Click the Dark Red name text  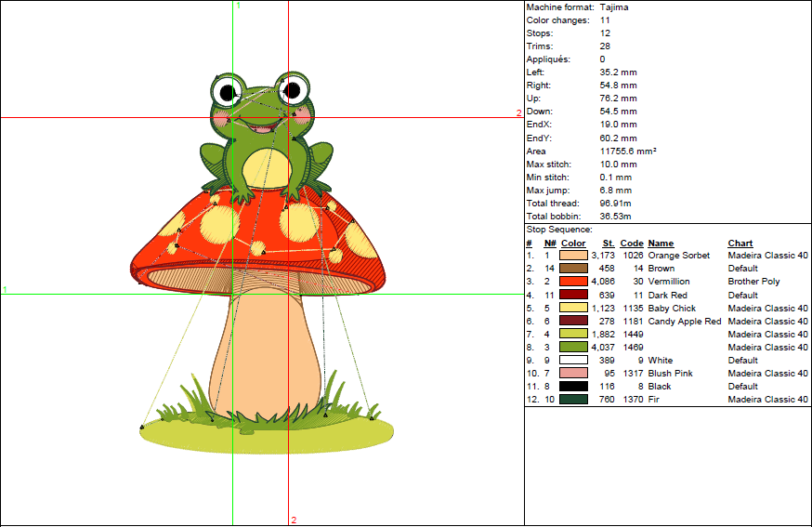coord(667,295)
